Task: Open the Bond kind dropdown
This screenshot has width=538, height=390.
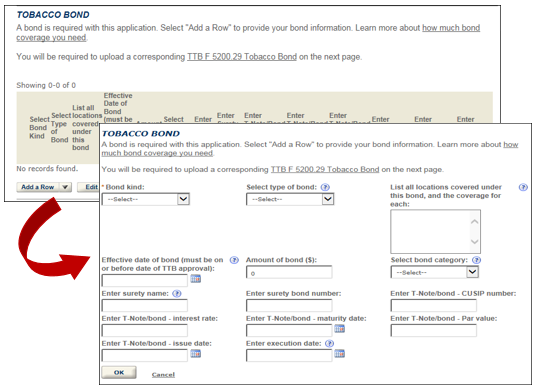Action: pyautogui.click(x=145, y=199)
